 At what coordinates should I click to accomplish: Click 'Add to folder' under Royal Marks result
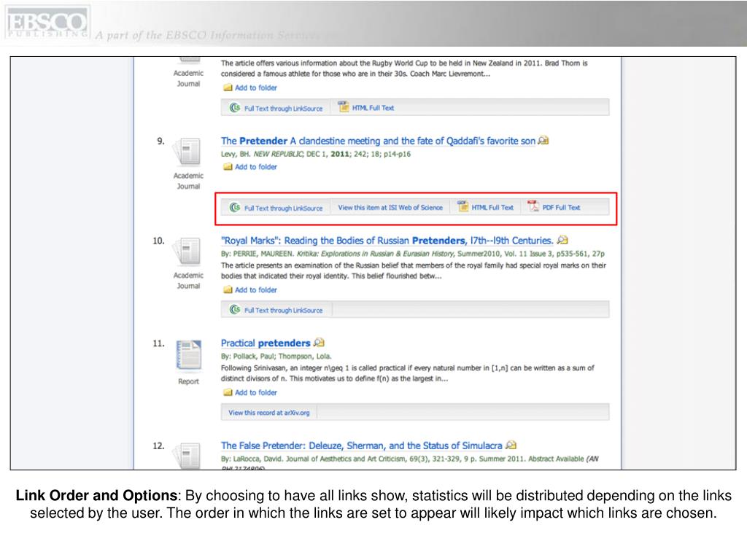(x=255, y=289)
